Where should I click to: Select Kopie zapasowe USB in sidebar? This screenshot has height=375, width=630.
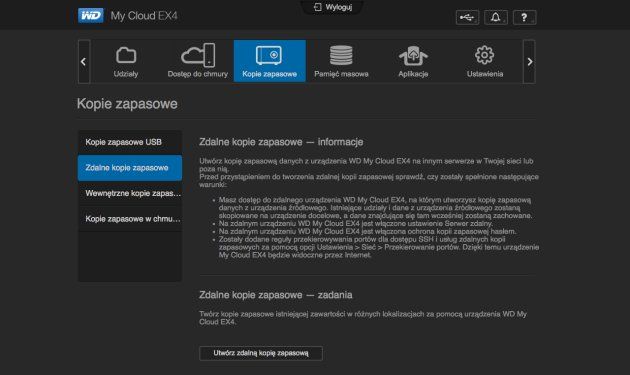click(x=130, y=142)
